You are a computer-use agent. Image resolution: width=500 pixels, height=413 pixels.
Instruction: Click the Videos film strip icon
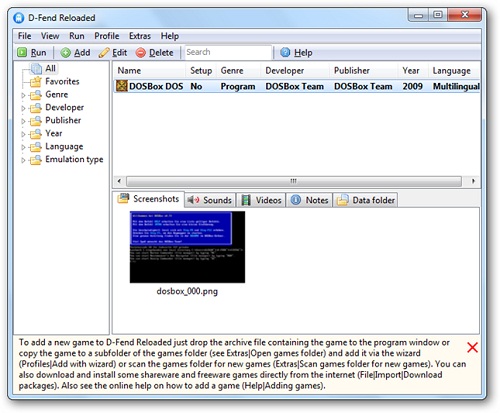tap(246, 200)
